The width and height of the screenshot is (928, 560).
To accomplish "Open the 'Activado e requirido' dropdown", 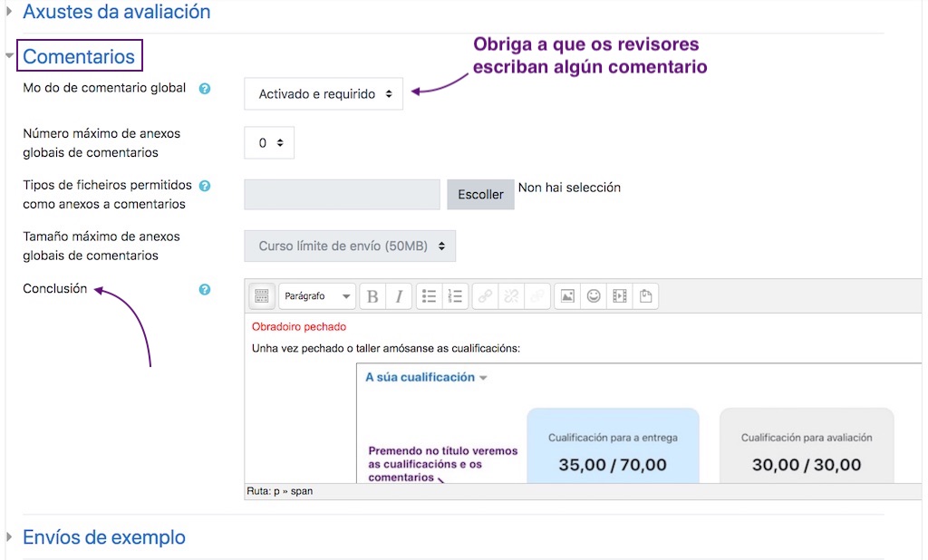I will 324,93.
